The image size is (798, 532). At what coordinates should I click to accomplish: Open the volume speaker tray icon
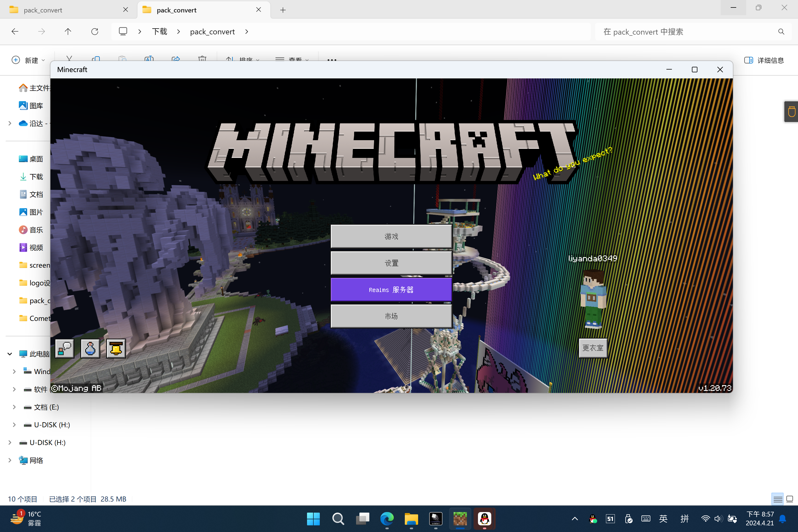(x=718, y=518)
